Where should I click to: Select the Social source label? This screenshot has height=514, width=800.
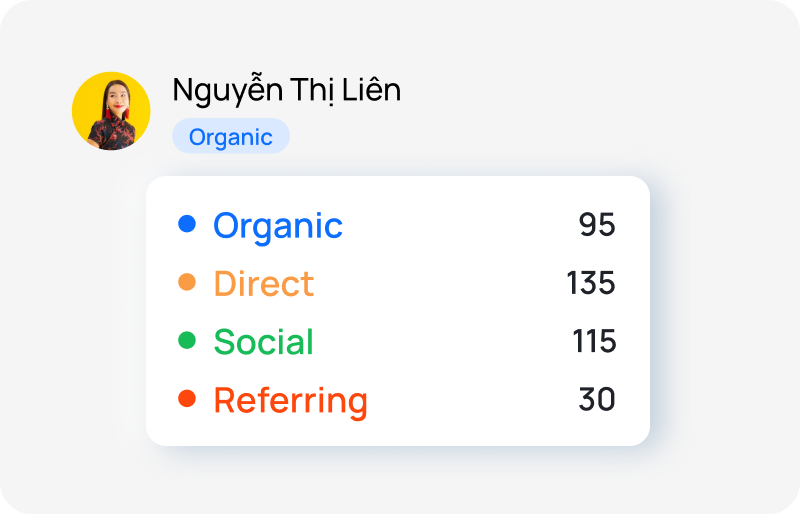pyautogui.click(x=263, y=342)
